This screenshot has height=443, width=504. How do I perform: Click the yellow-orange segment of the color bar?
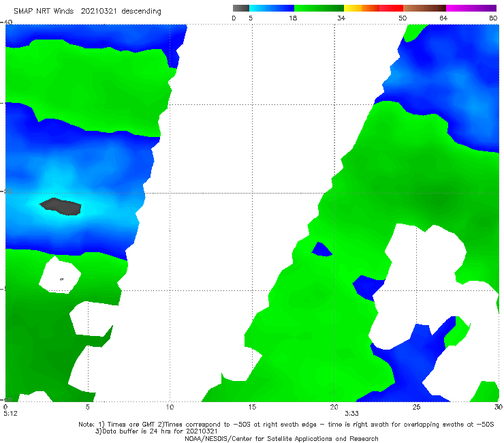coord(362,8)
